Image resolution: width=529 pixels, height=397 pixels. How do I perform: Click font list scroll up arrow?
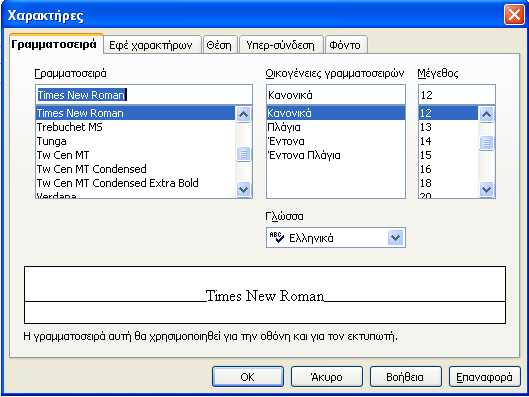click(243, 114)
